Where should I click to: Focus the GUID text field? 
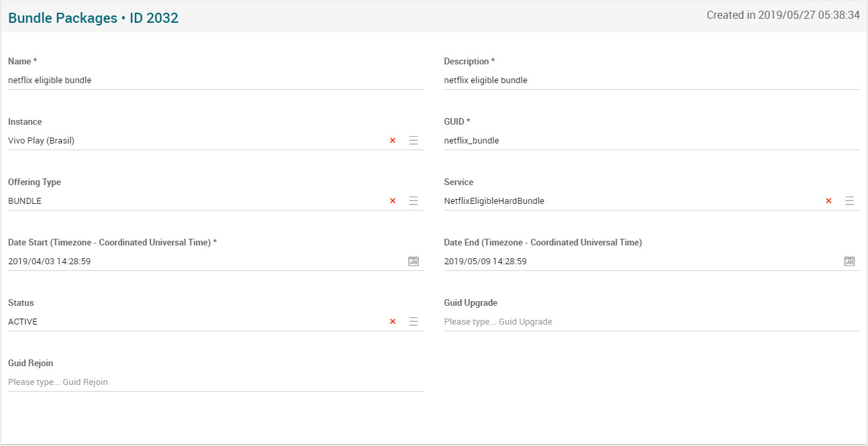(651, 141)
